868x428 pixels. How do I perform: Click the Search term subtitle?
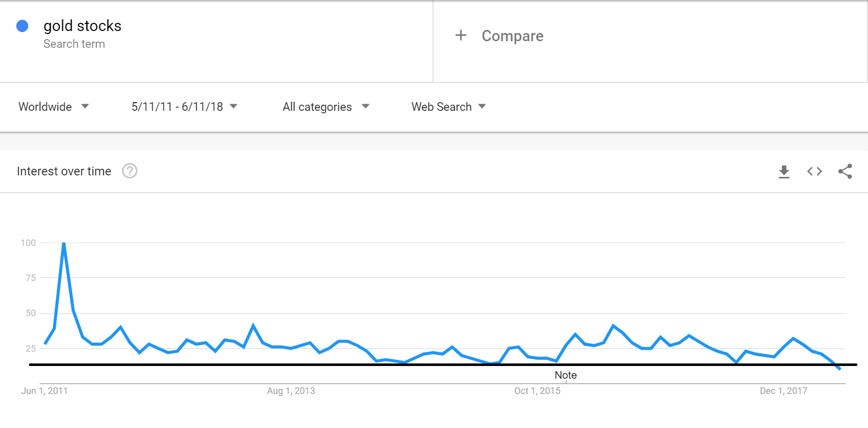click(74, 44)
